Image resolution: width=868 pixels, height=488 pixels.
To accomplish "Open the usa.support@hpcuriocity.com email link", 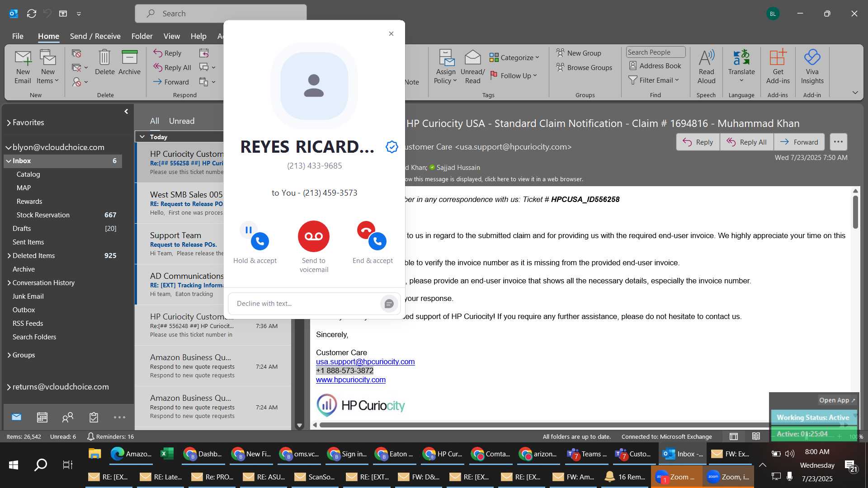I will pos(365,361).
